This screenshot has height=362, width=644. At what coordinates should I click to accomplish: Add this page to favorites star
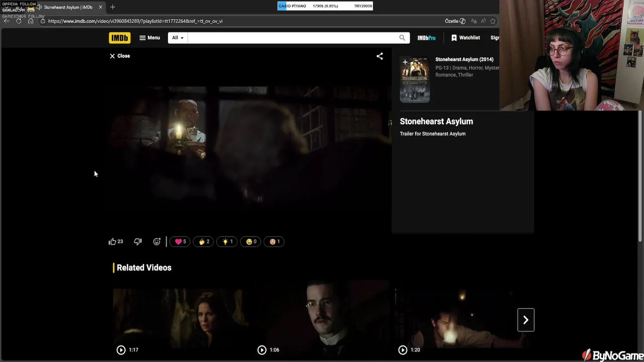493,21
